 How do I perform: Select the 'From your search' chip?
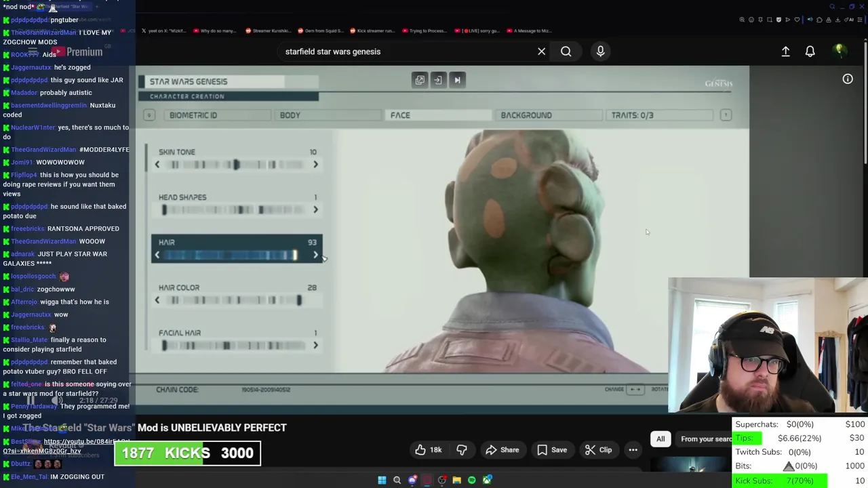click(x=705, y=439)
